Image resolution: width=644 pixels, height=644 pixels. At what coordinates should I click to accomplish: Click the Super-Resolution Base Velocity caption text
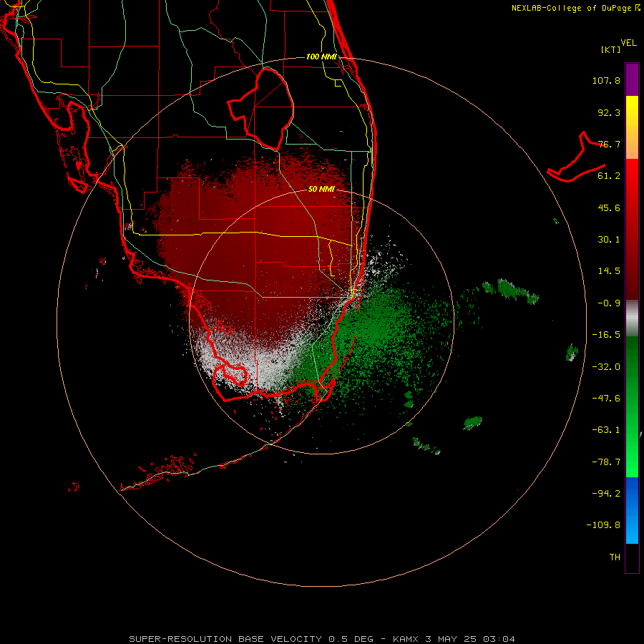click(x=321, y=639)
